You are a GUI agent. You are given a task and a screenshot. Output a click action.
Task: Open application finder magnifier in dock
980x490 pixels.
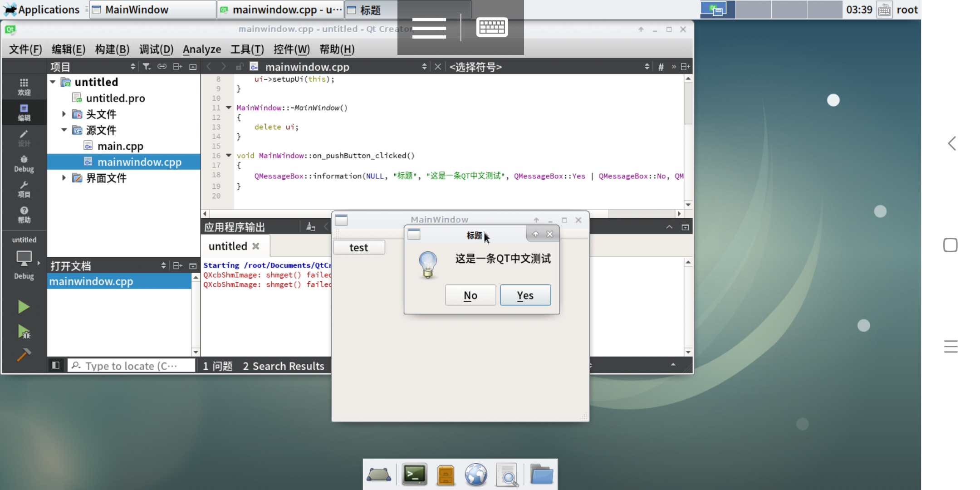point(507,475)
